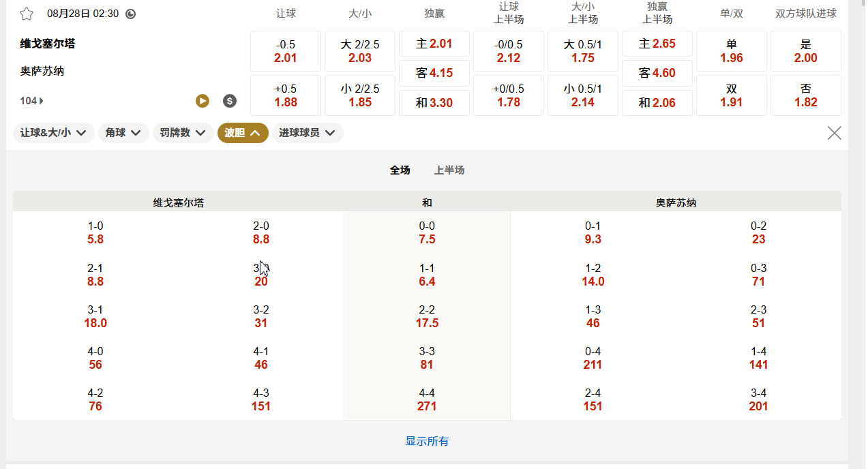868x469 pixels.
Task: Click team name 维戈塞尔塔 beside the odds
Action: coord(48,44)
